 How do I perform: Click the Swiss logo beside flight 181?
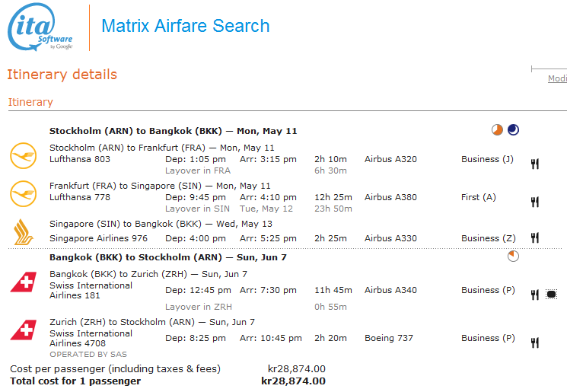23,283
